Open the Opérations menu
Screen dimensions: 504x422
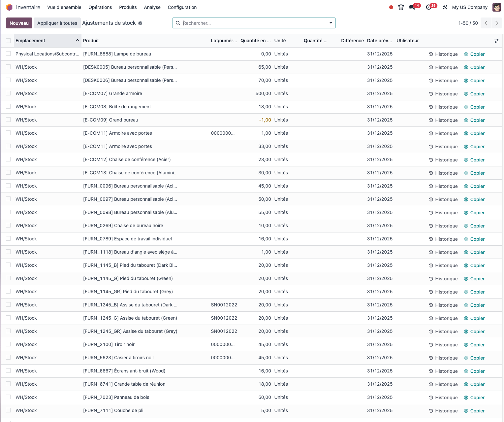point(100,7)
